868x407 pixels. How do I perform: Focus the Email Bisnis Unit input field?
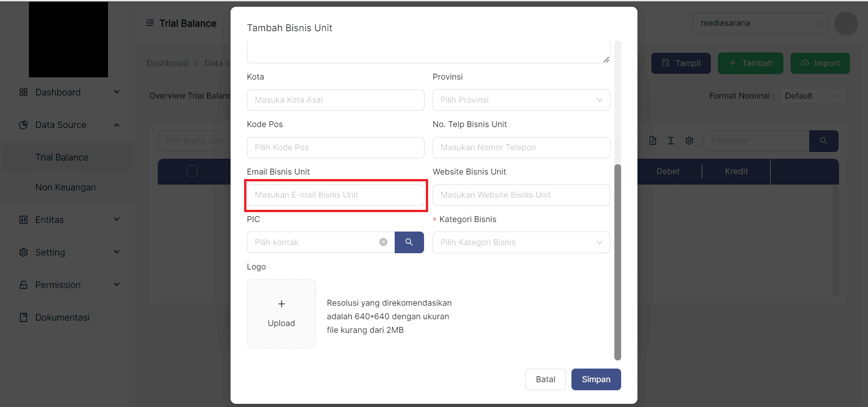[x=335, y=195]
